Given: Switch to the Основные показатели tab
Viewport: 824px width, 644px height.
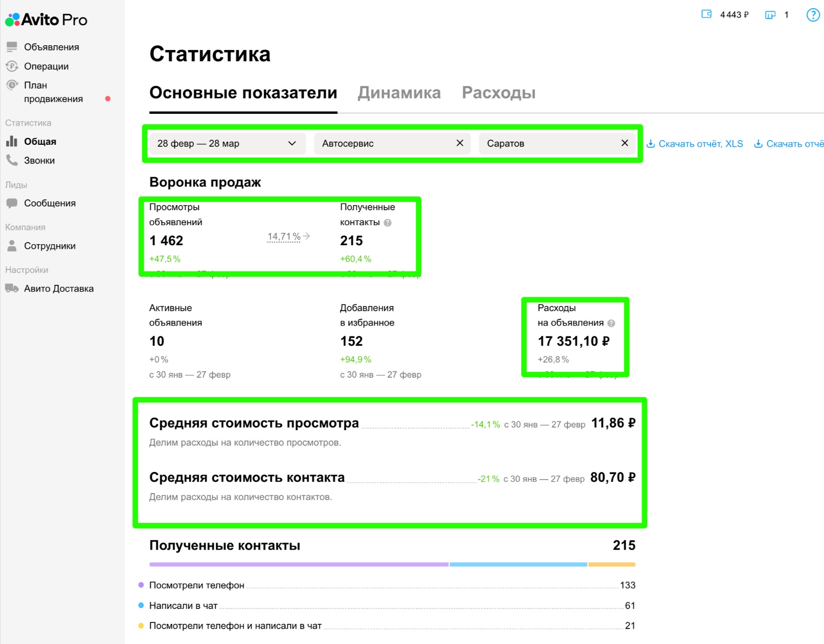Looking at the screenshot, I should pyautogui.click(x=243, y=93).
